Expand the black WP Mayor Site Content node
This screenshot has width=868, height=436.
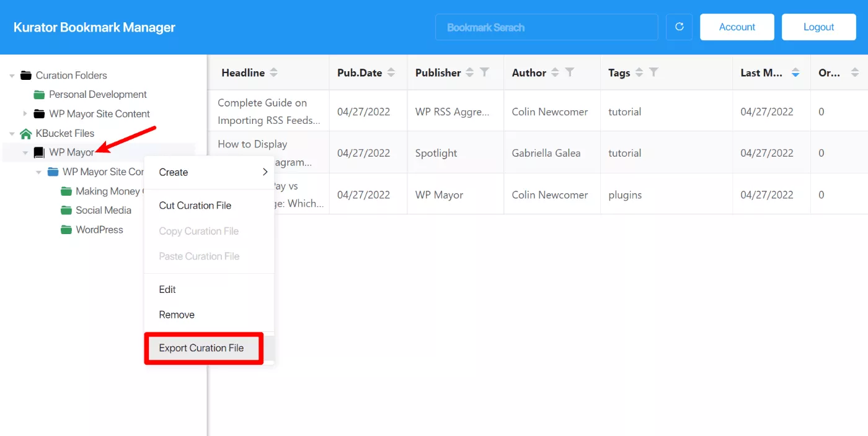(x=25, y=114)
